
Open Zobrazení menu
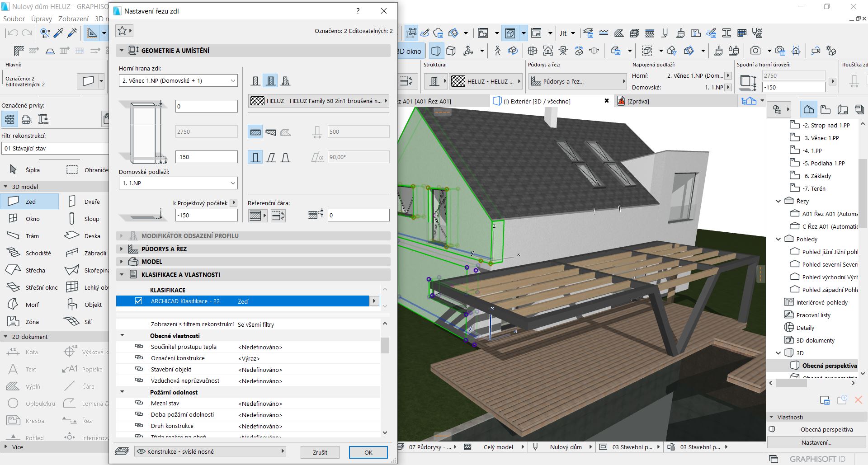73,19
